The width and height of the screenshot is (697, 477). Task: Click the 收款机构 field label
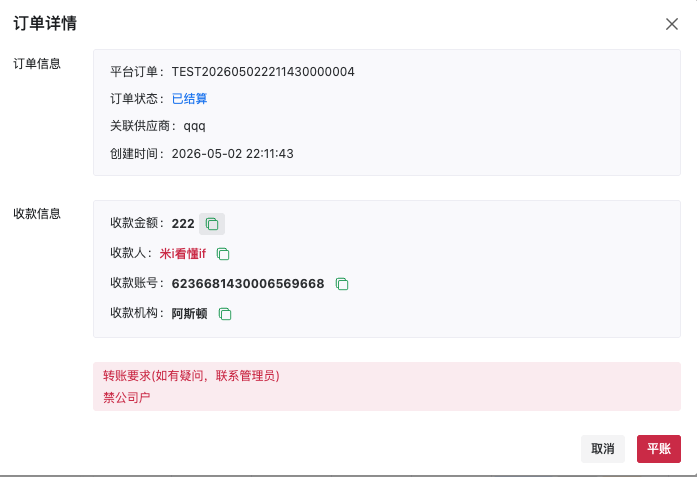coord(137,313)
